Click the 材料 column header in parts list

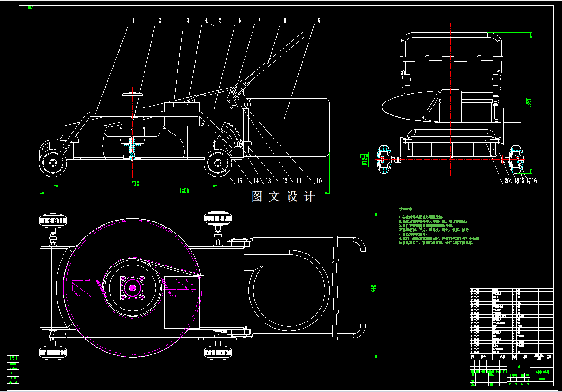point(525,357)
